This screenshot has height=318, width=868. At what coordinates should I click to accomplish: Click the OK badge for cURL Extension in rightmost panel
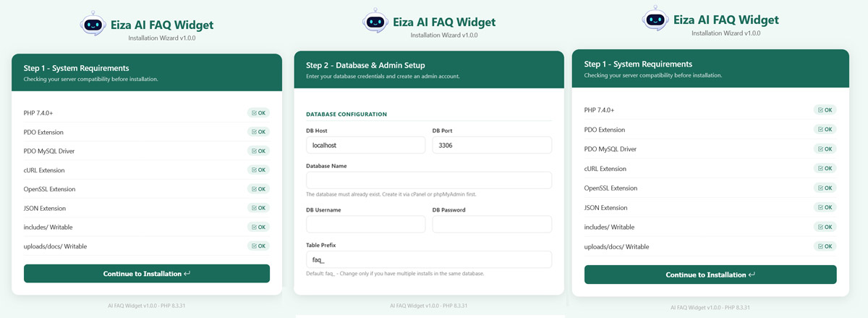pos(825,168)
